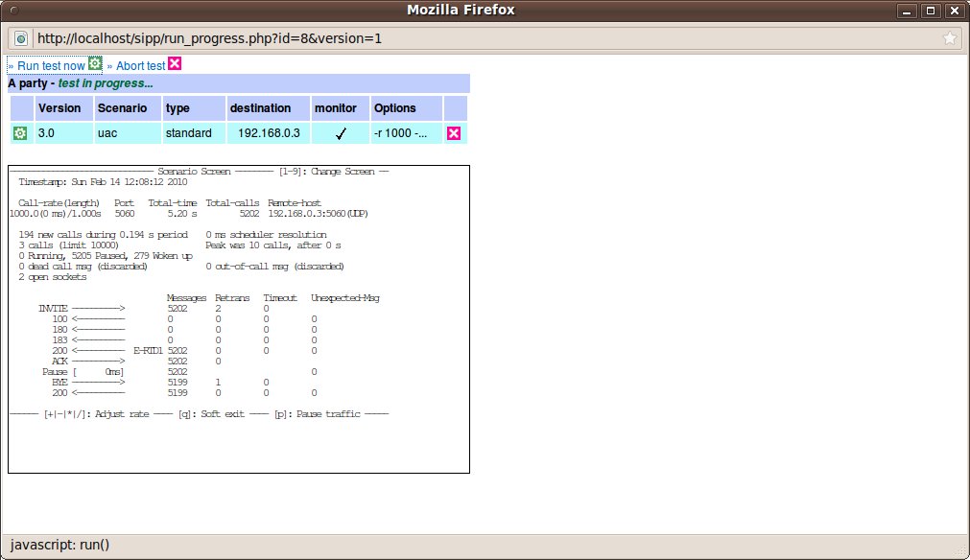Click the Abort test link
Image resolution: width=970 pixels, height=560 pixels.
pos(141,65)
